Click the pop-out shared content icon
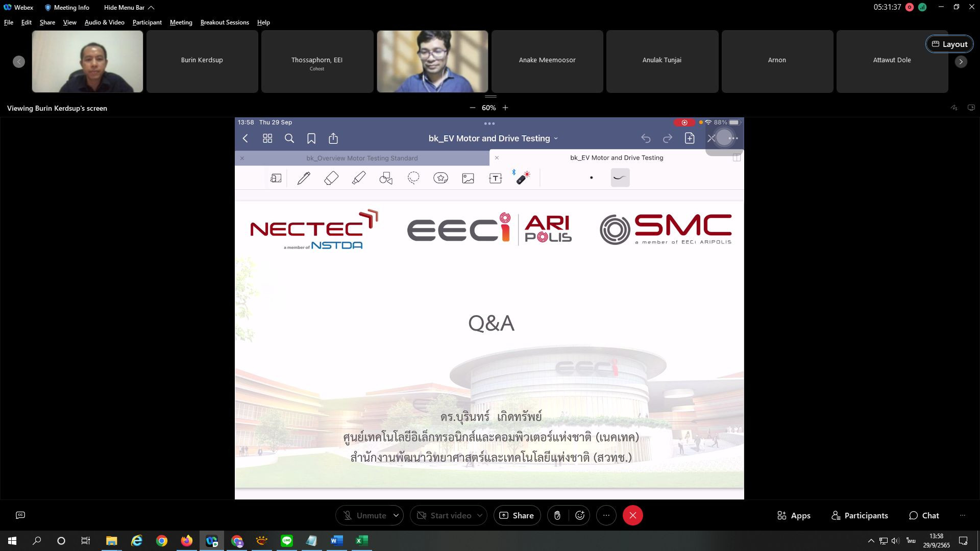The width and height of the screenshot is (980, 551). pos(971,108)
